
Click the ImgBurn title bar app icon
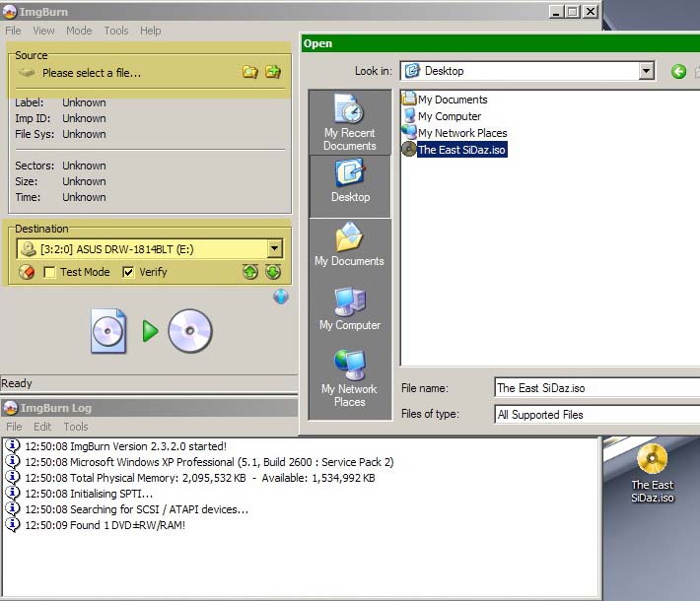[x=10, y=12]
